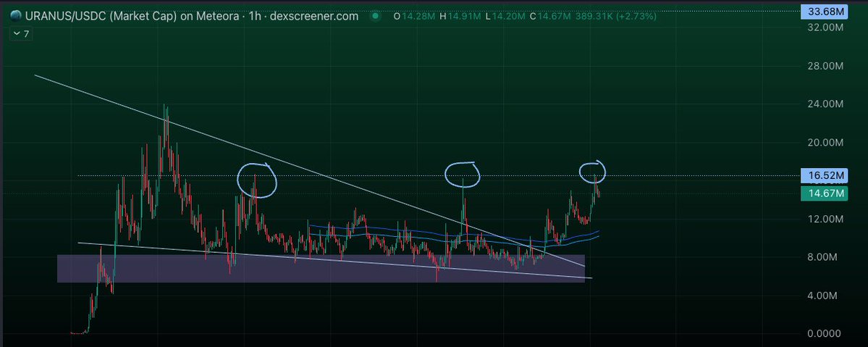
Task: Click the URANUS/USDC chart title
Action: click(x=192, y=16)
